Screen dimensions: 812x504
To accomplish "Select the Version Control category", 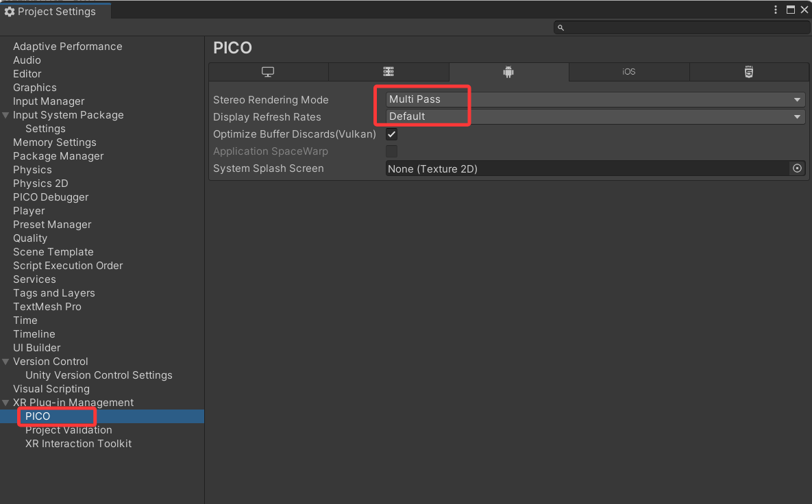I will 50,361.
